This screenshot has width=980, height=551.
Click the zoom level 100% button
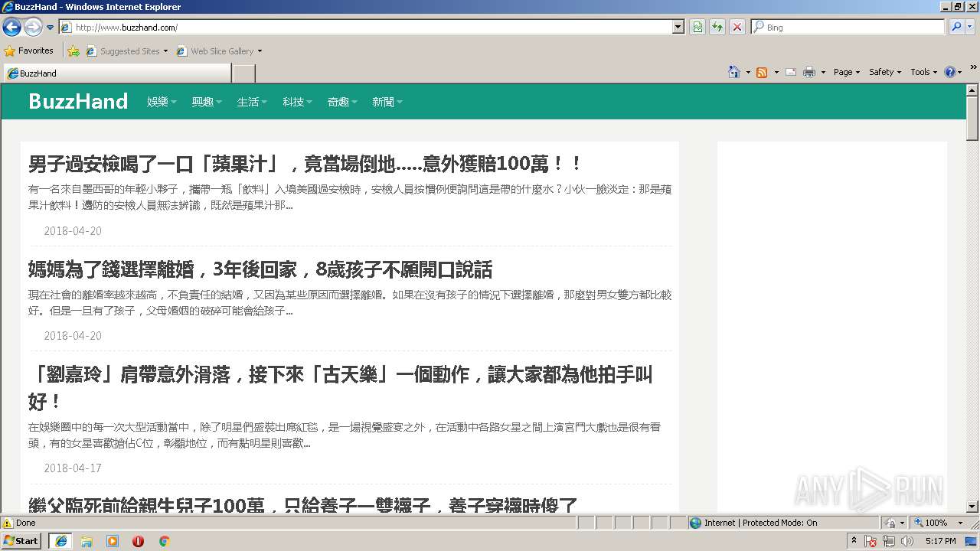tap(930, 523)
